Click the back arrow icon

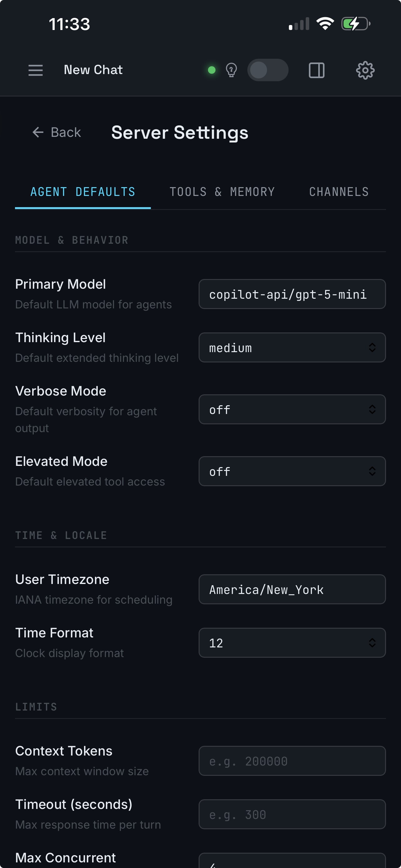click(38, 132)
